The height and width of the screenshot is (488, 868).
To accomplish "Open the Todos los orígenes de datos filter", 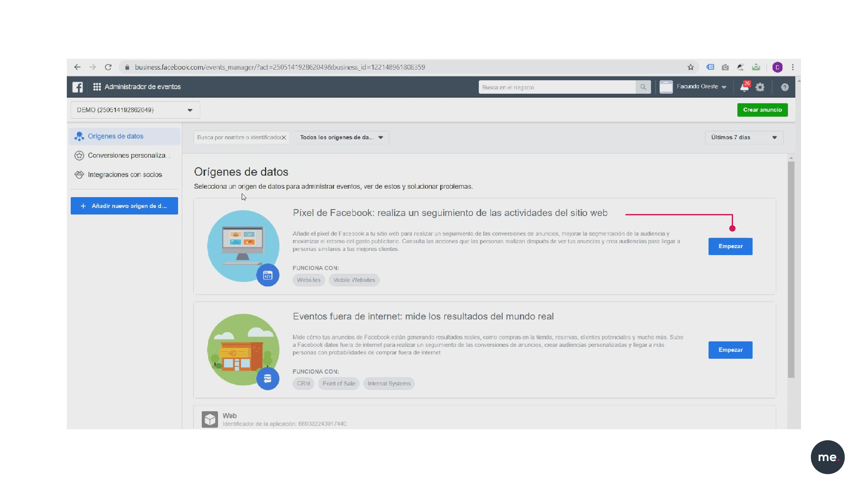I will pyautogui.click(x=341, y=138).
